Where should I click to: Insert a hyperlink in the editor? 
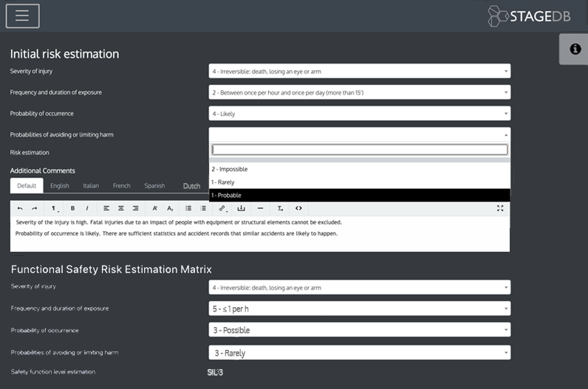(222, 208)
